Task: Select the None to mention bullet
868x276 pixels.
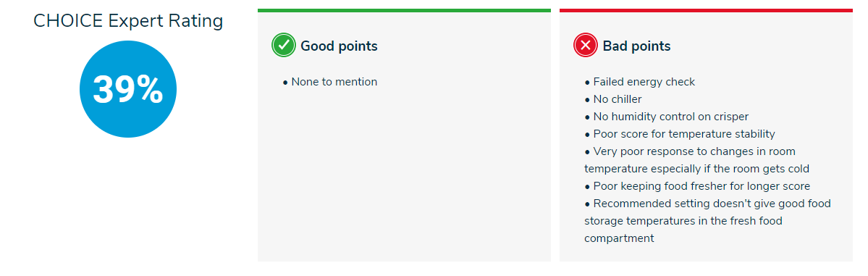Action: click(330, 82)
